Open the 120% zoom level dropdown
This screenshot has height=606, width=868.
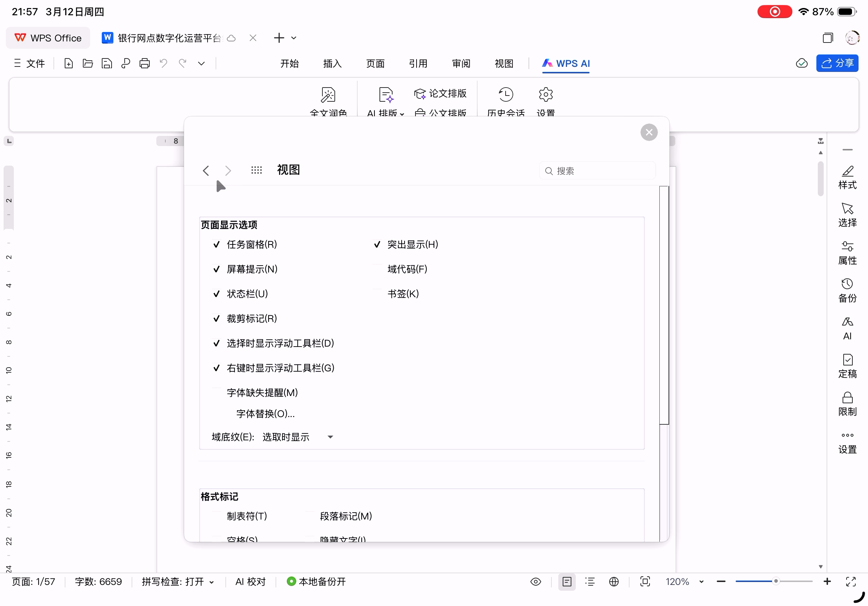[x=701, y=582]
